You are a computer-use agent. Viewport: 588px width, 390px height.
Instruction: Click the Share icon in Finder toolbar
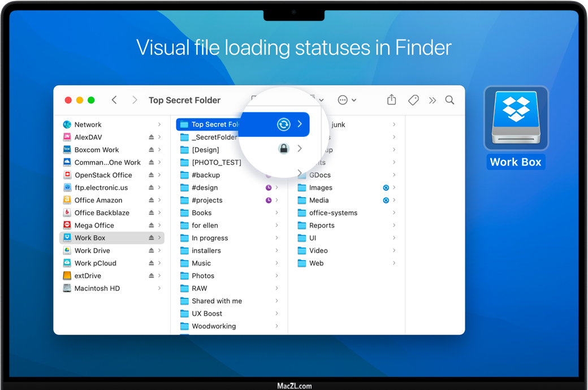point(392,100)
